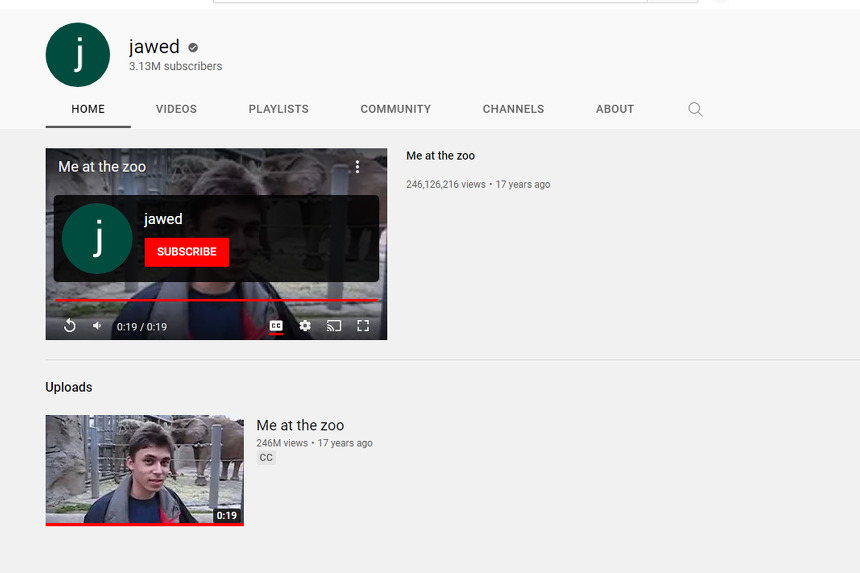Open the CHANNELS tab
The image size is (860, 573).
point(513,109)
